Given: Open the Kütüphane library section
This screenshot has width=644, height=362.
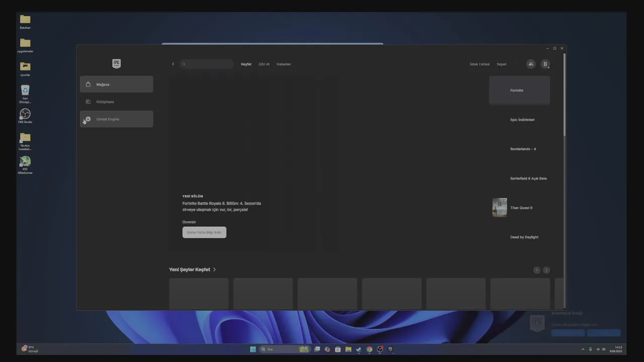Looking at the screenshot, I should point(116,102).
